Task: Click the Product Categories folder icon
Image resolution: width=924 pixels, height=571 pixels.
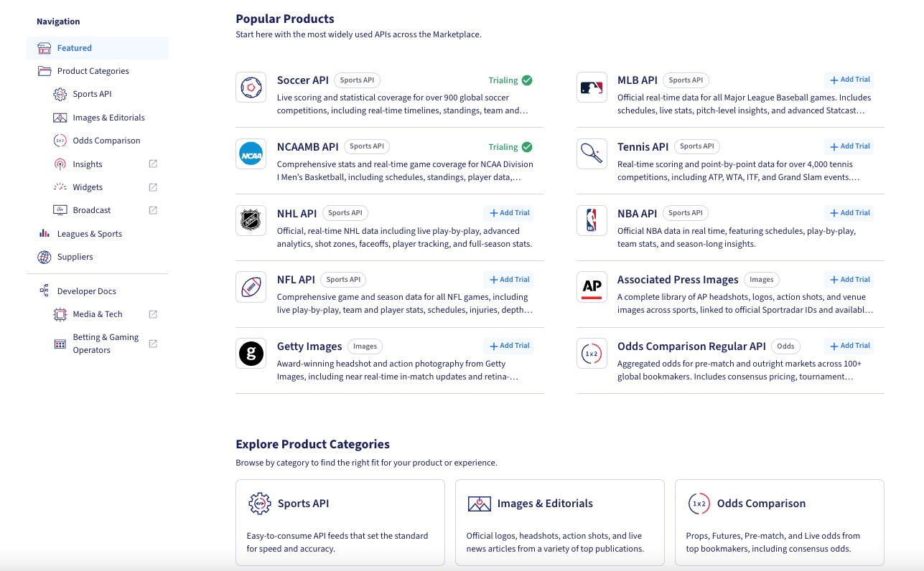Action: pyautogui.click(x=45, y=71)
